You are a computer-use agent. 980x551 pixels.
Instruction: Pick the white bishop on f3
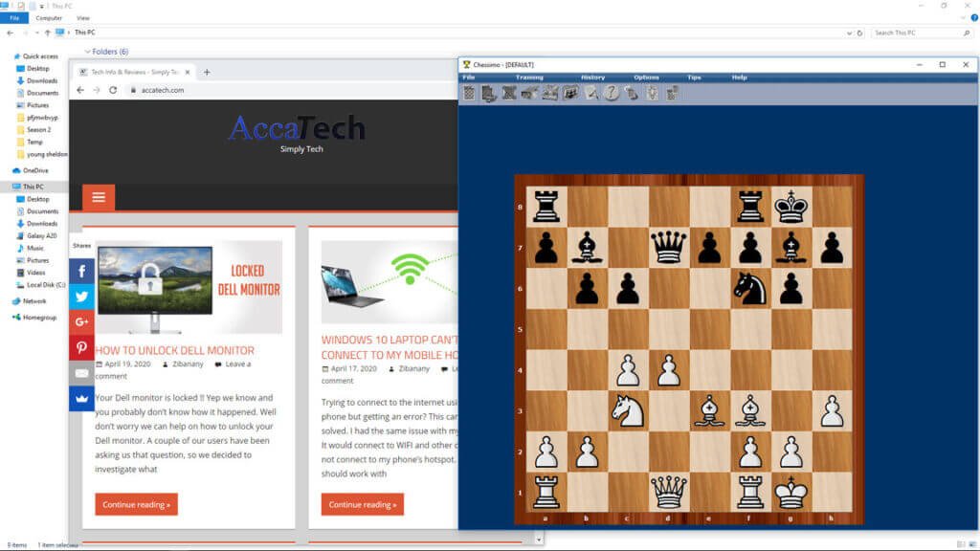pyautogui.click(x=750, y=410)
